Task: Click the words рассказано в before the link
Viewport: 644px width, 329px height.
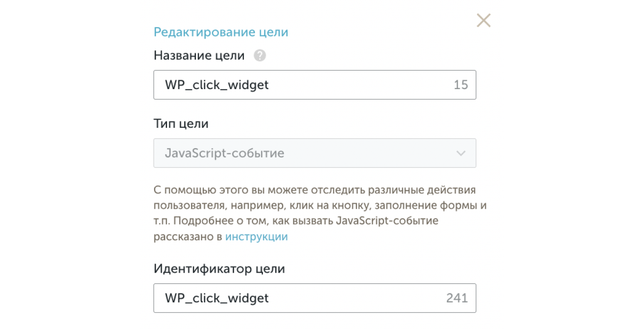Action: click(x=188, y=237)
